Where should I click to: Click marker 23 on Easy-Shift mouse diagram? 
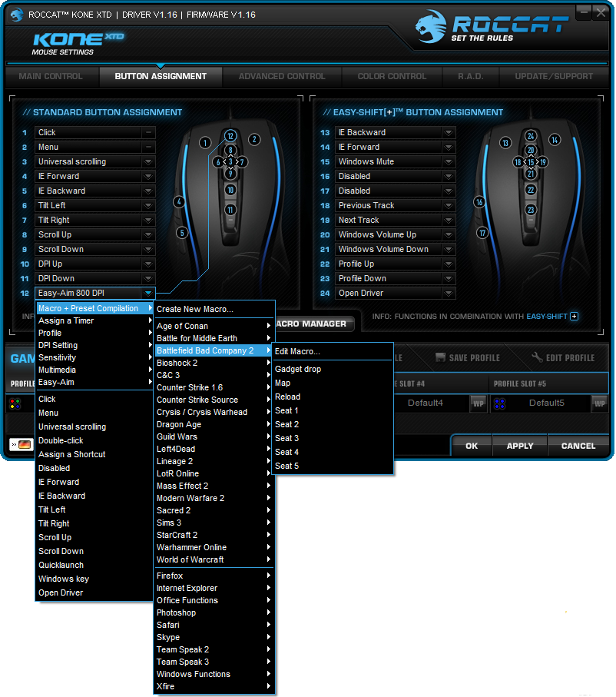point(531,210)
